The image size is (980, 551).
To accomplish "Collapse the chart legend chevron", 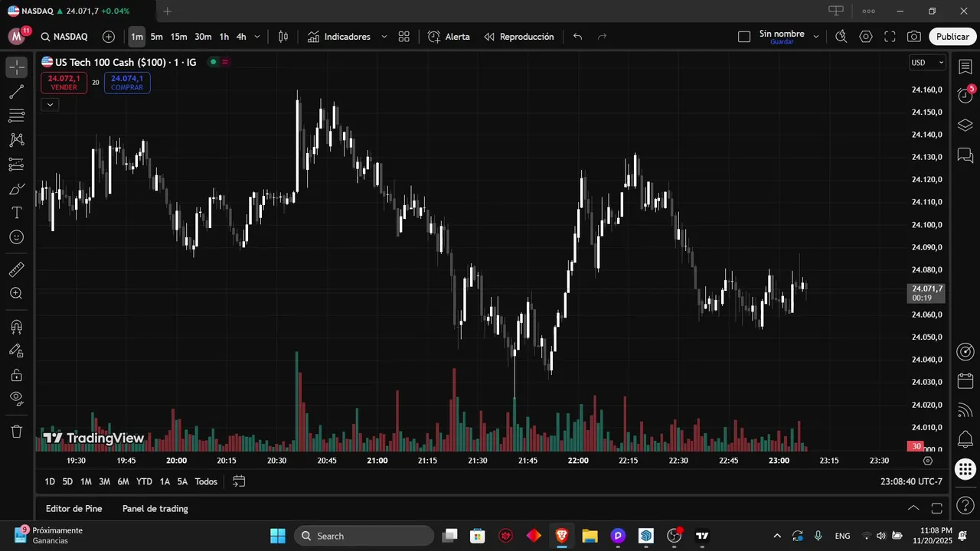I will (x=50, y=104).
